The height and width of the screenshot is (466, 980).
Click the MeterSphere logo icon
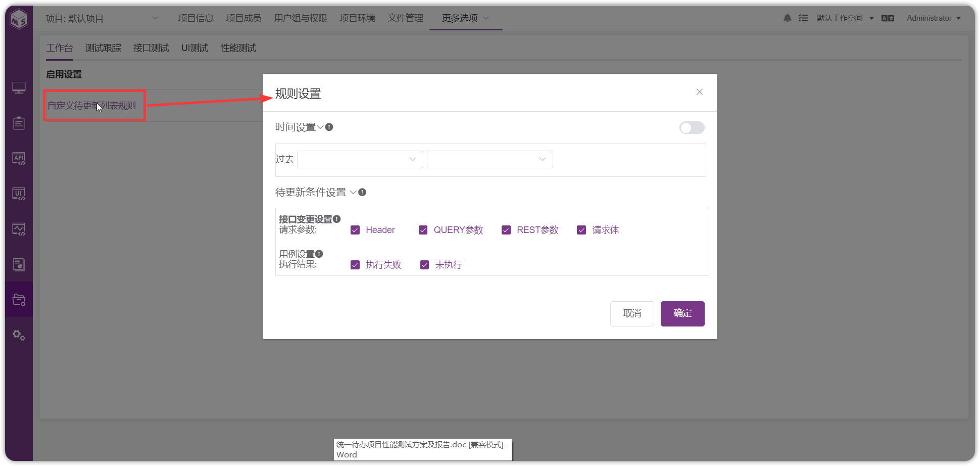(x=19, y=19)
